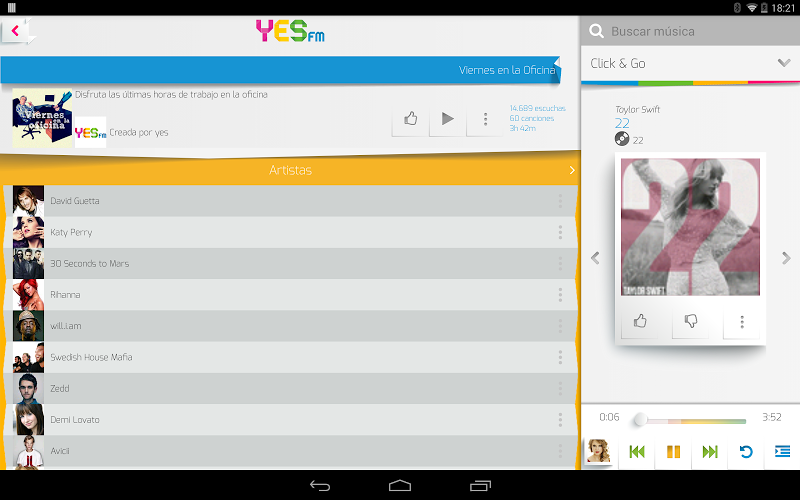The image size is (800, 500).
Task: Select Zedd artist row
Action: point(290,388)
